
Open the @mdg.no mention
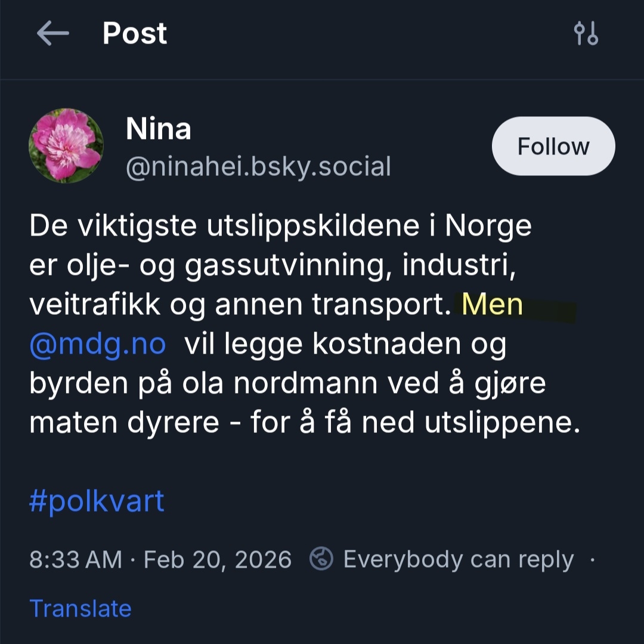pyautogui.click(x=97, y=344)
